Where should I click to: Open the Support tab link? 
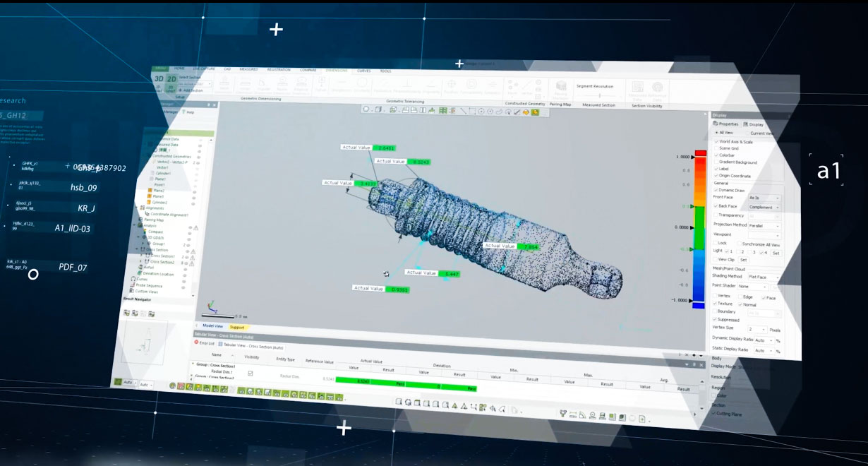[x=237, y=328]
